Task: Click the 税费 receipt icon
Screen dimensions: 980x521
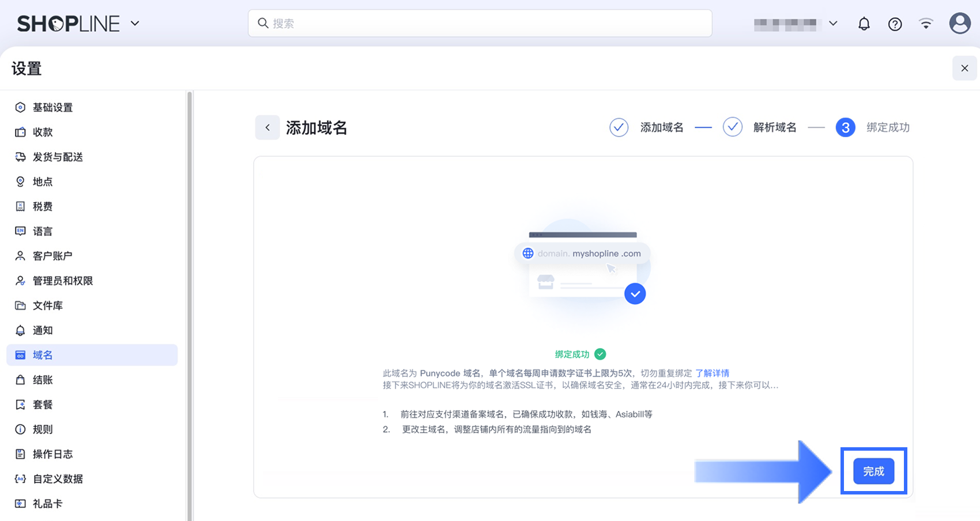Action: coord(20,206)
